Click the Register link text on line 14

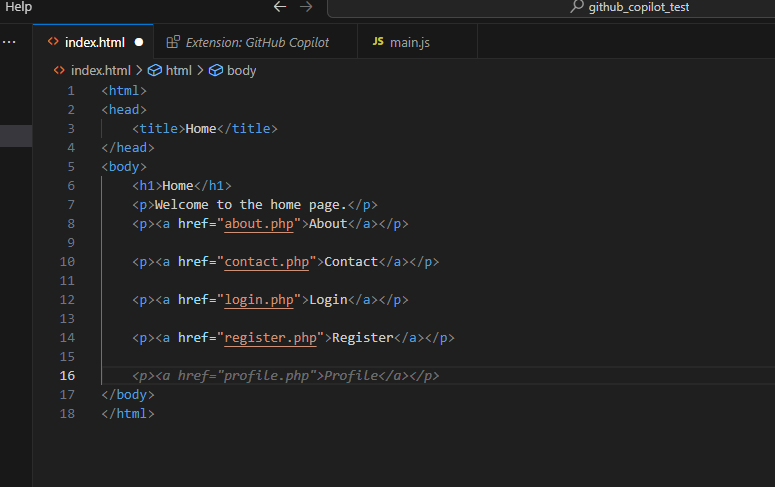363,338
